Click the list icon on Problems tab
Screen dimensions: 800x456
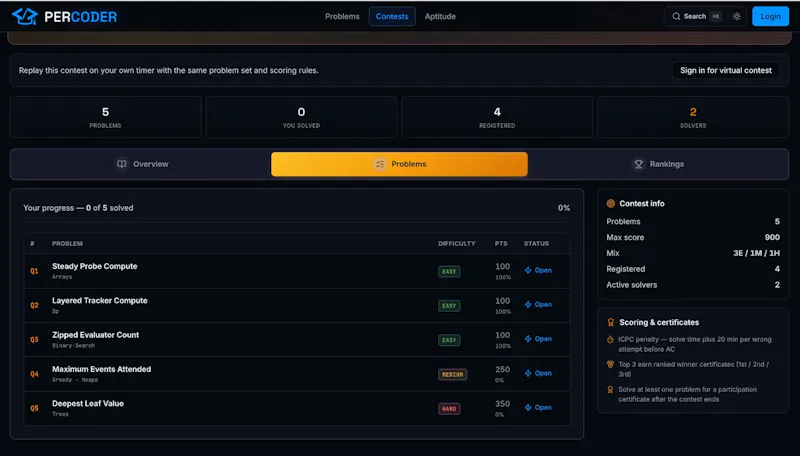[x=380, y=164]
